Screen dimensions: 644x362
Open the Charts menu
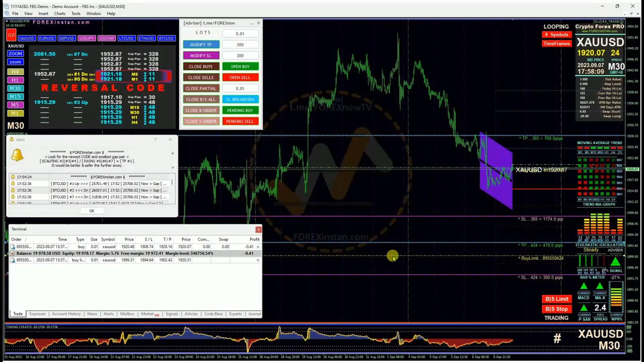60,13
